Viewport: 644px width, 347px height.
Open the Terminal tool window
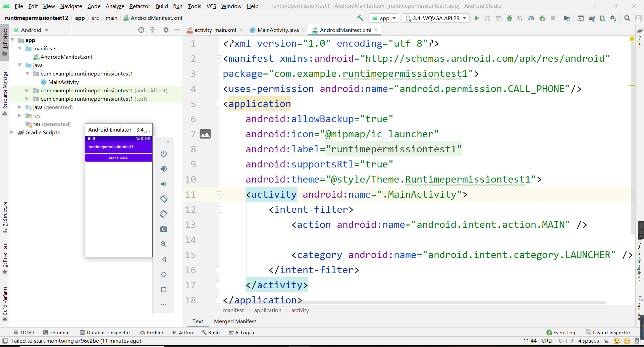click(56, 333)
